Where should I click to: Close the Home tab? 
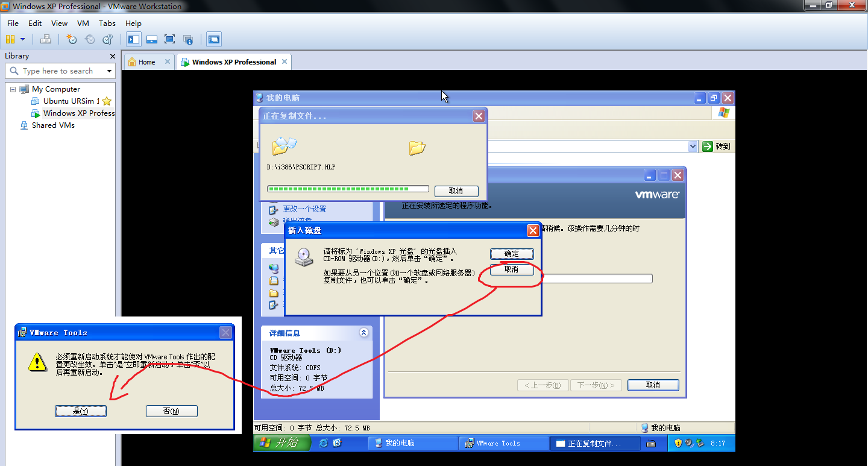pyautogui.click(x=168, y=61)
